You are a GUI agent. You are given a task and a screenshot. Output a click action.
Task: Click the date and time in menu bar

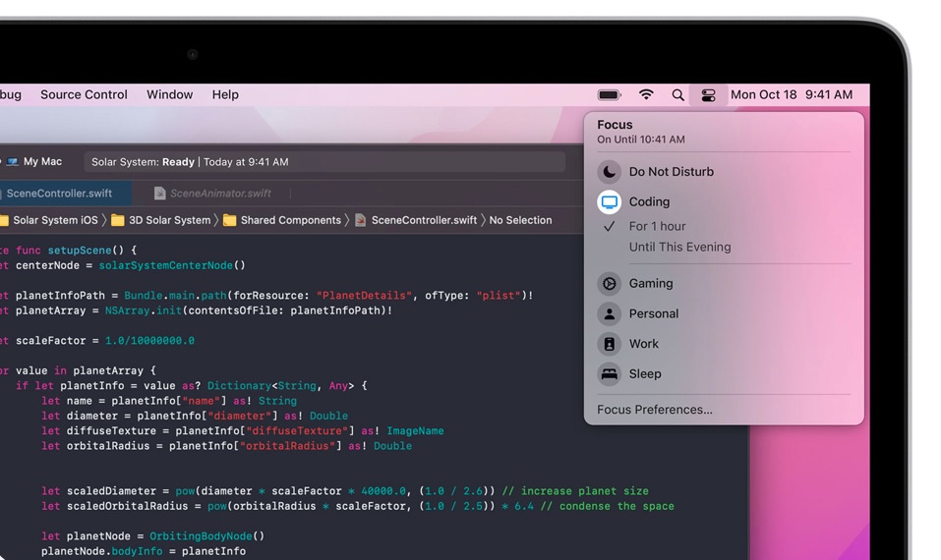(x=791, y=94)
